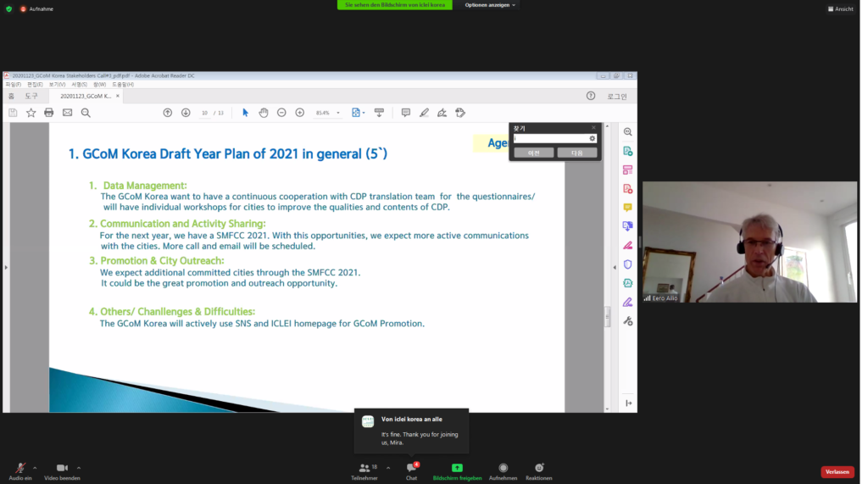Open the comment sticky note tool in sidebar
The width and height of the screenshot is (868, 484).
pyautogui.click(x=627, y=207)
